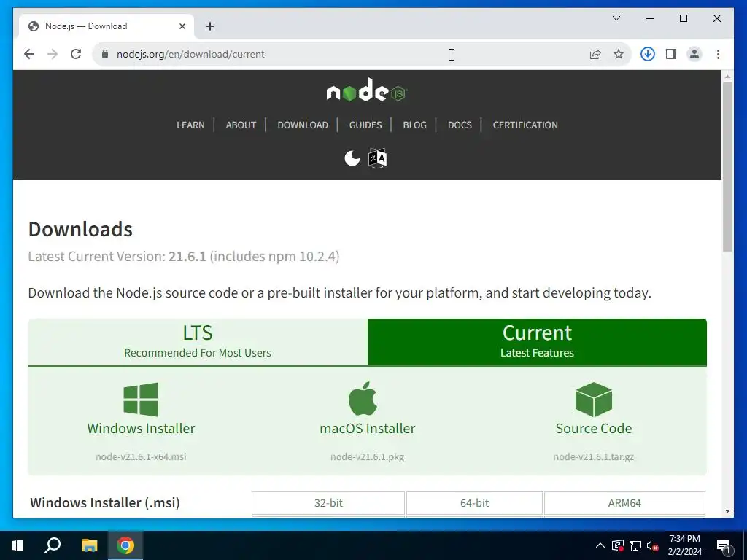Click the Node.js logo in header
This screenshot has height=560, width=747.
click(366, 90)
